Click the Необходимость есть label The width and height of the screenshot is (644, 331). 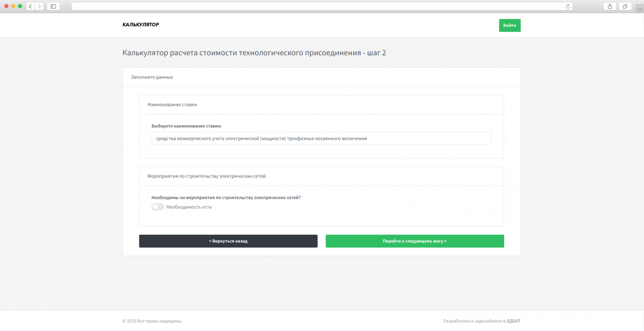[x=189, y=207]
